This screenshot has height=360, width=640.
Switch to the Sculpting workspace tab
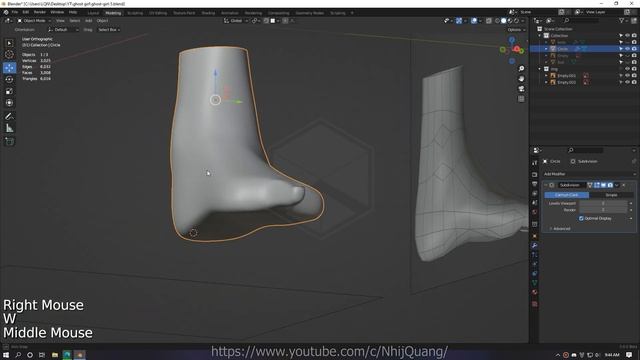coord(135,13)
